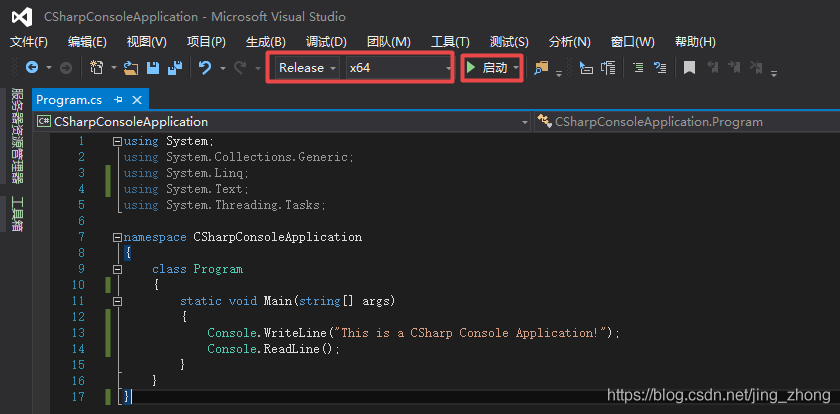Collapse the namespace CSharpConsoleApplication block

[117, 237]
